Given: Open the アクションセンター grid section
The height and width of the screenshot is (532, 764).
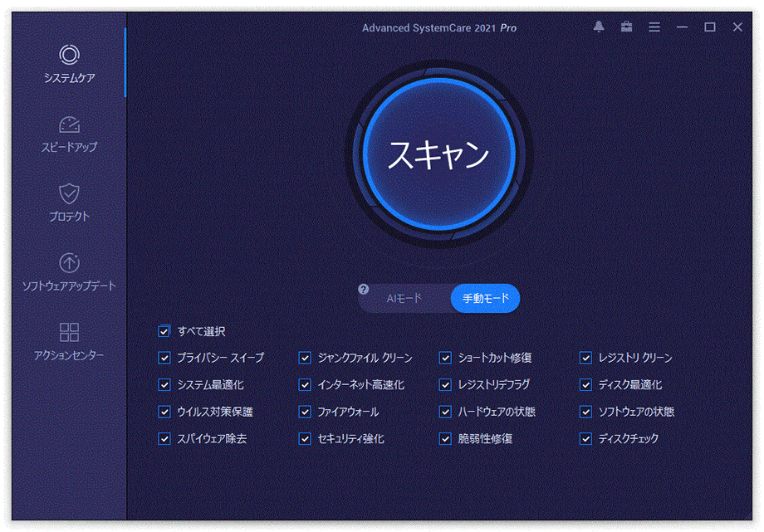Looking at the screenshot, I should 69,341.
